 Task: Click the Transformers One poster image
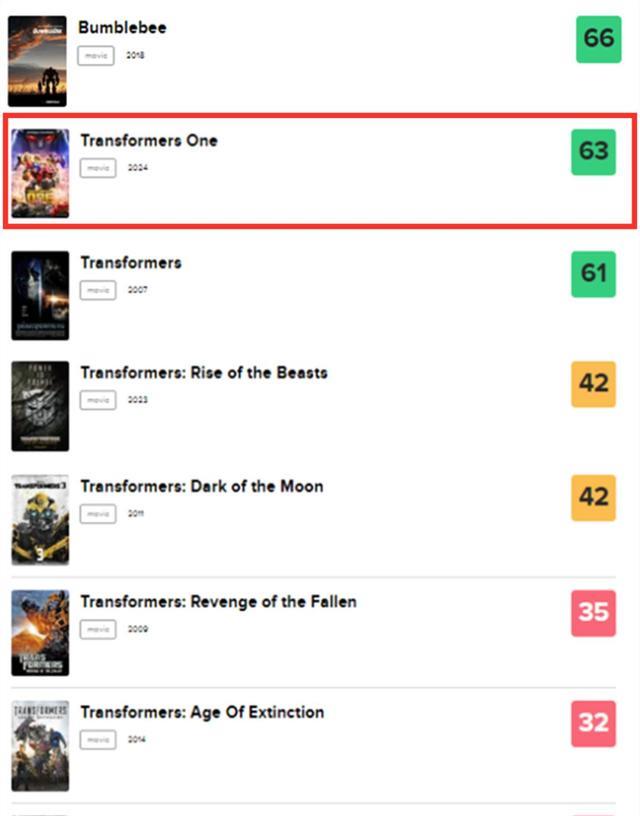(x=40, y=173)
